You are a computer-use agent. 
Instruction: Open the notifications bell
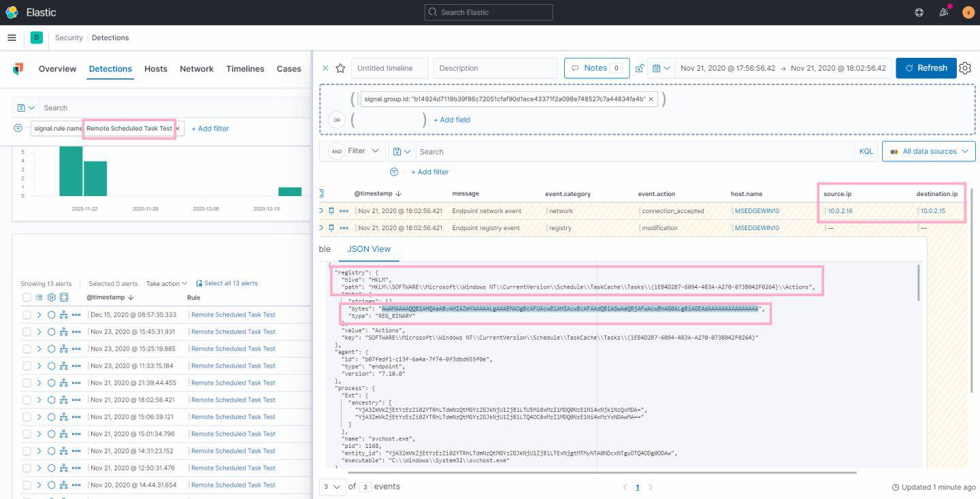coord(944,12)
